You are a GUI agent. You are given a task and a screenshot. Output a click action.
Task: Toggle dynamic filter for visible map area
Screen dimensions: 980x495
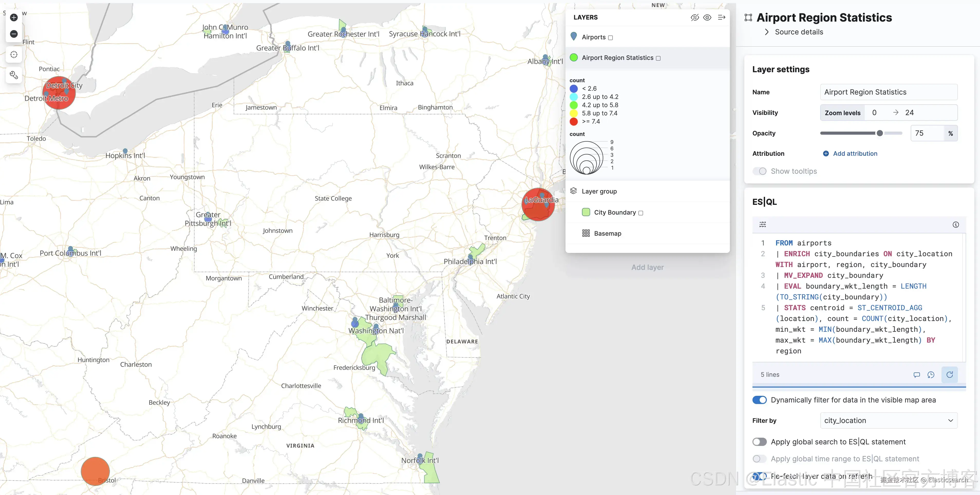coord(759,400)
